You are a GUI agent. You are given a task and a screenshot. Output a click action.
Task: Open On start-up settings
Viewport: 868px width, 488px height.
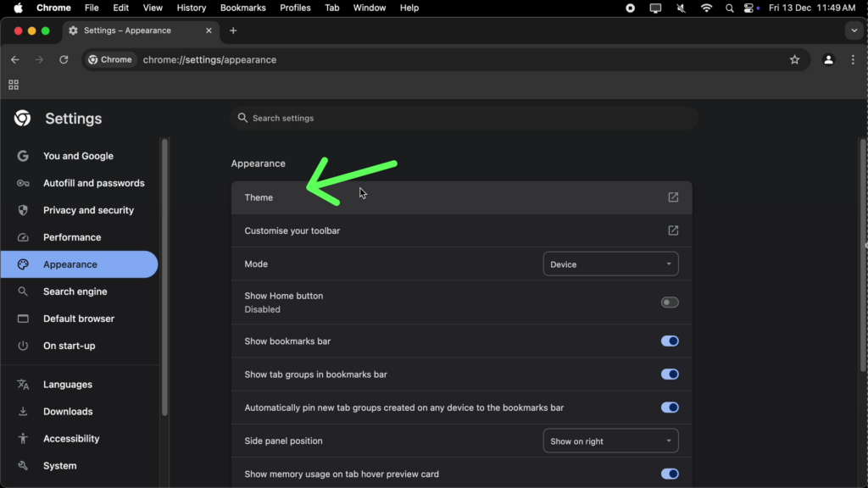(x=79, y=346)
